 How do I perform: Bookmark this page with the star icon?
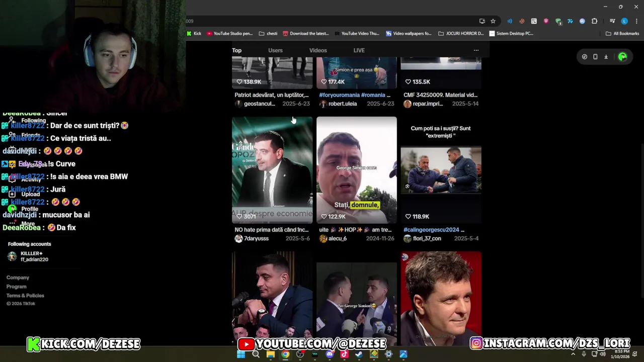click(x=493, y=21)
